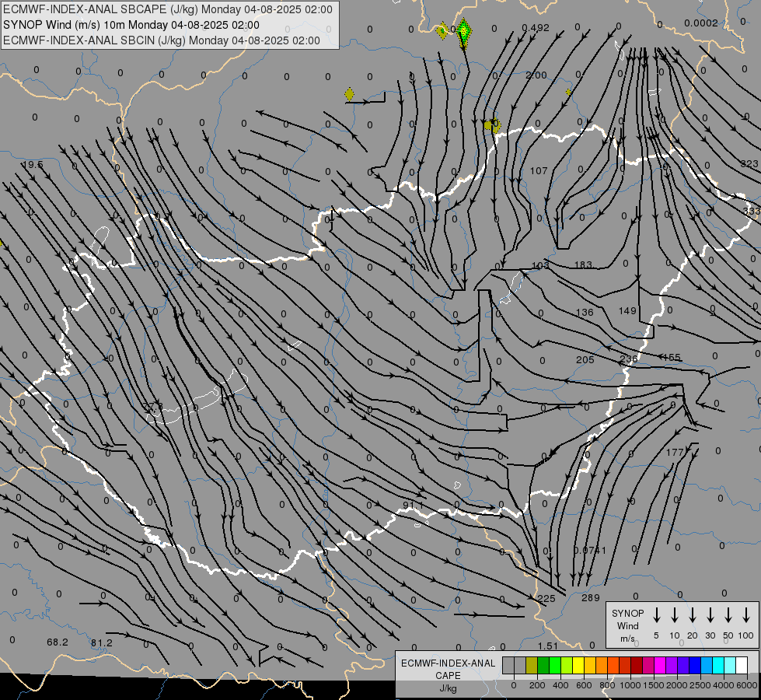Click the wind speed label 30 in SYNOP legend

coord(710,635)
